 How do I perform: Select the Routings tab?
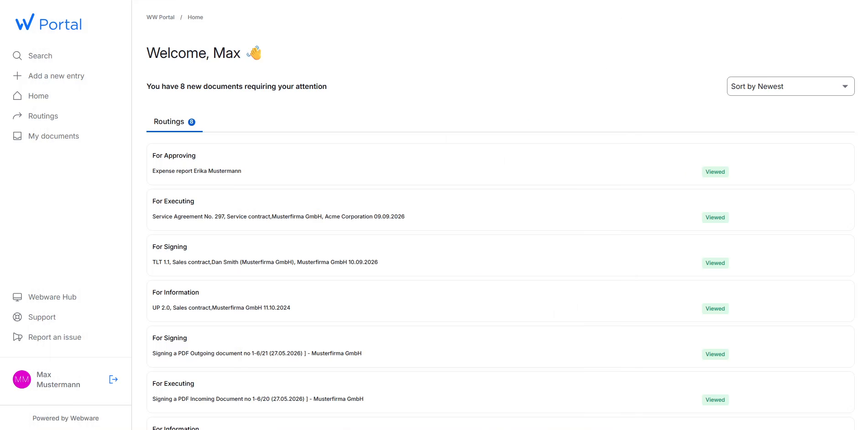pos(174,122)
